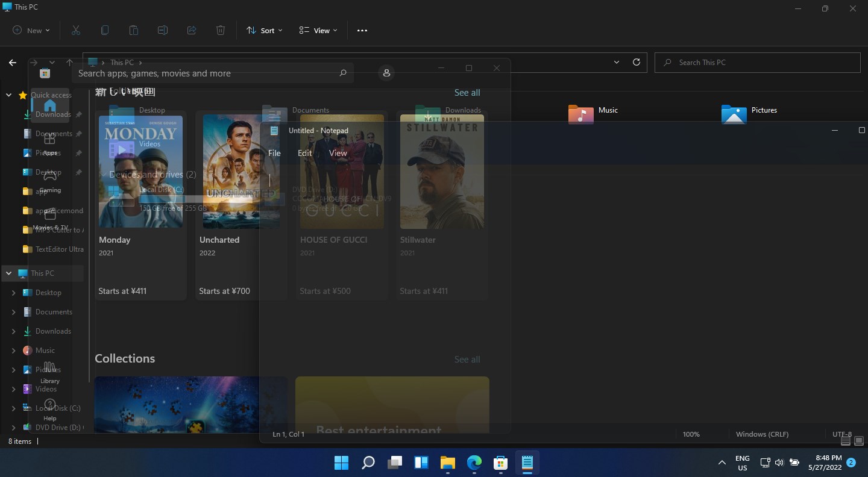Open the Microsoft Edge taskbar icon
This screenshot has height=477, width=868.
474,463
